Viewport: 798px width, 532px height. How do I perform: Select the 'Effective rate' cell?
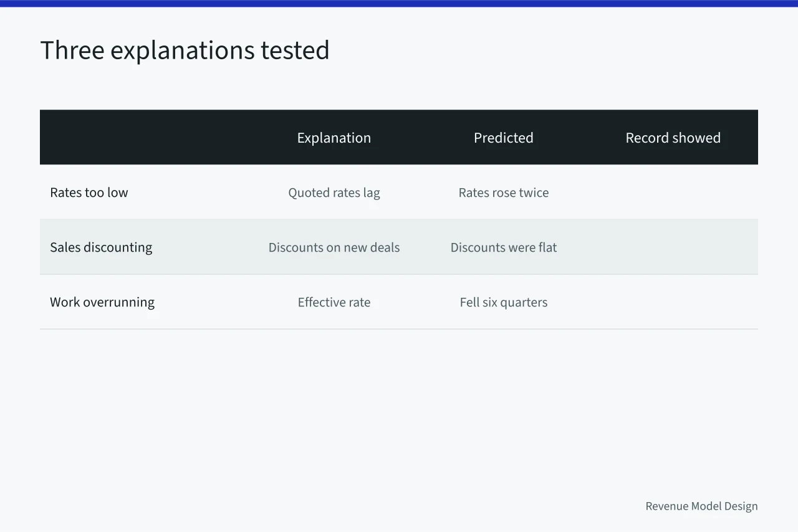tap(334, 302)
